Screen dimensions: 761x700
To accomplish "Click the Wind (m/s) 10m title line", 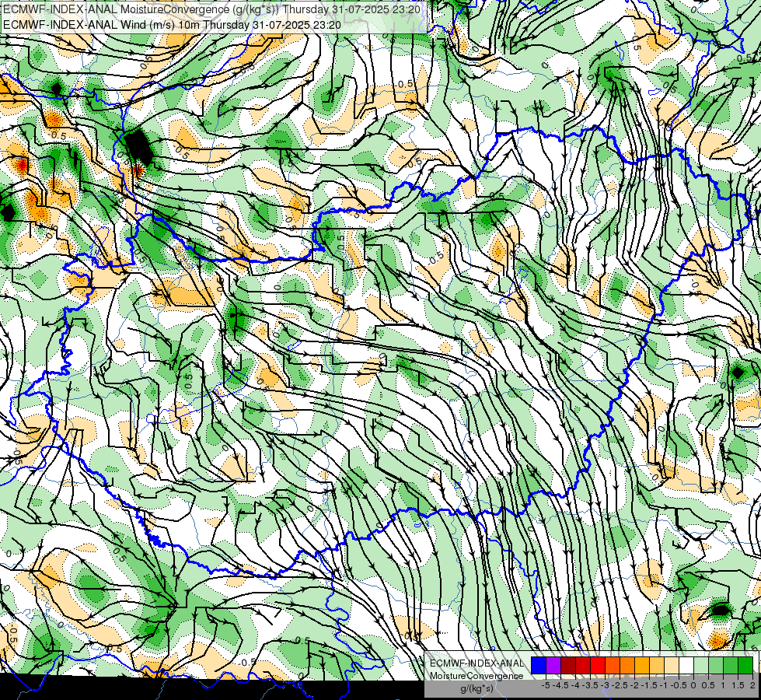I will [172, 24].
